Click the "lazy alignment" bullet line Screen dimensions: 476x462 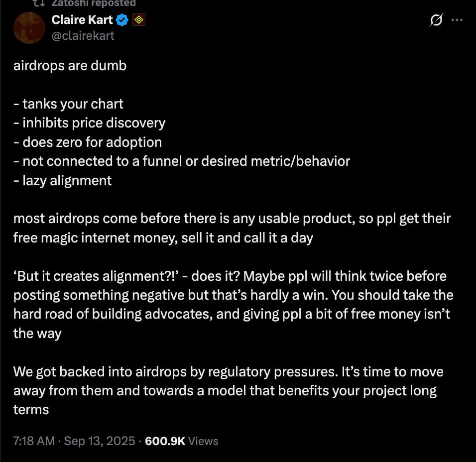pos(63,181)
